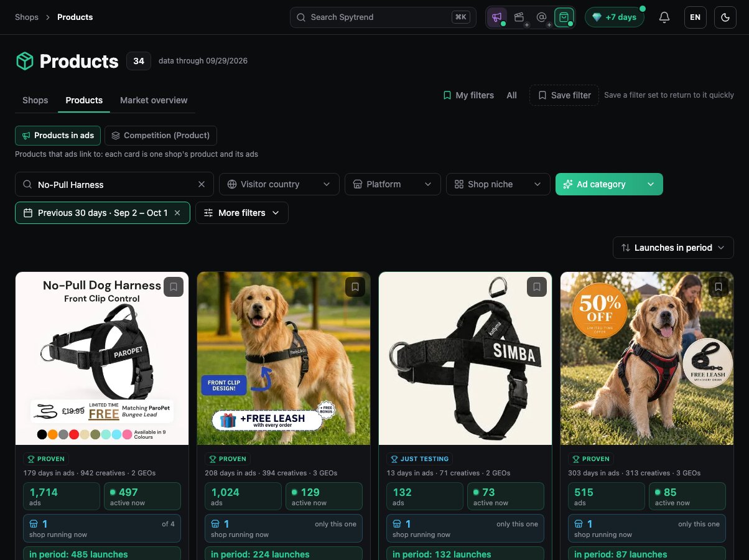749x560 pixels.
Task: Click the 1,024 ads stat box
Action: [x=243, y=497]
